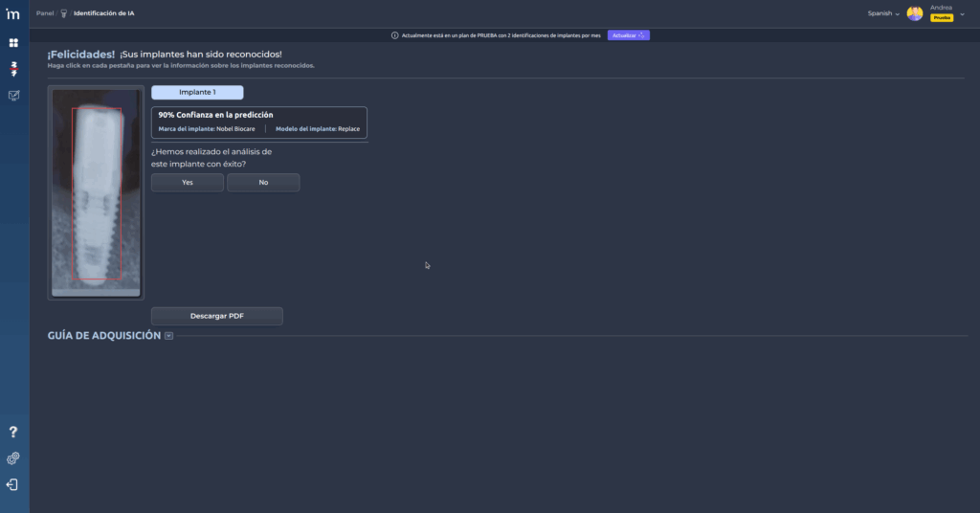Answer Yes to the analysis success question

click(x=188, y=182)
